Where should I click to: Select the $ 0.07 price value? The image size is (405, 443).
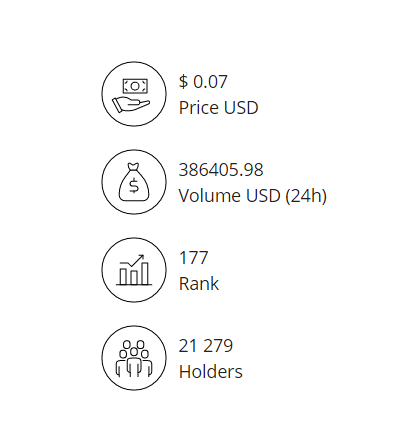[203, 82]
